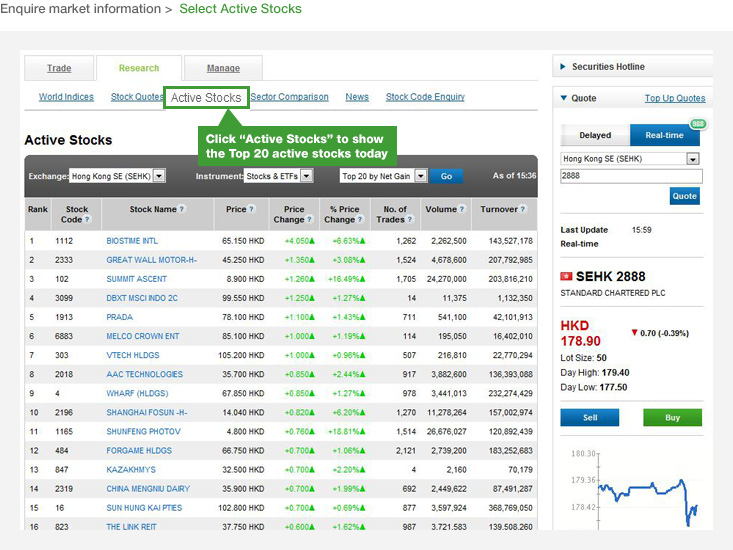
Task: Click help icon beside Volume header
Action: coord(462,209)
